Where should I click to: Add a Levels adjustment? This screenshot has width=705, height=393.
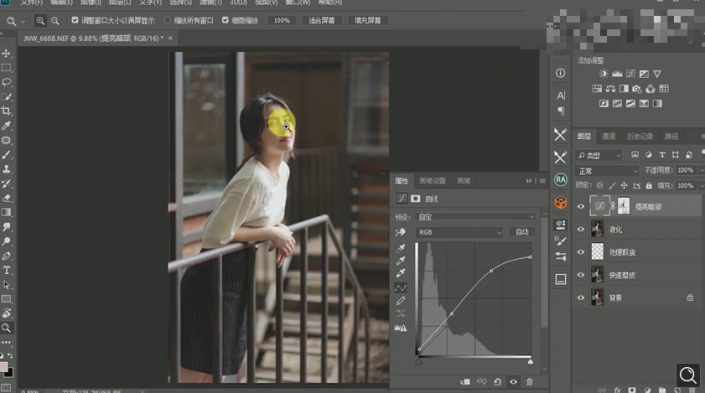pyautogui.click(x=617, y=73)
